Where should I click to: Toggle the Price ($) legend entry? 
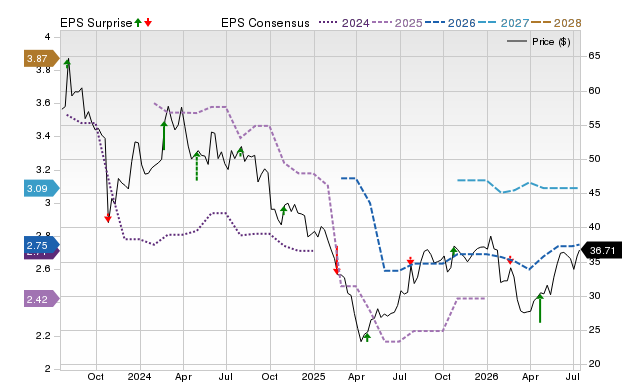pyautogui.click(x=539, y=42)
